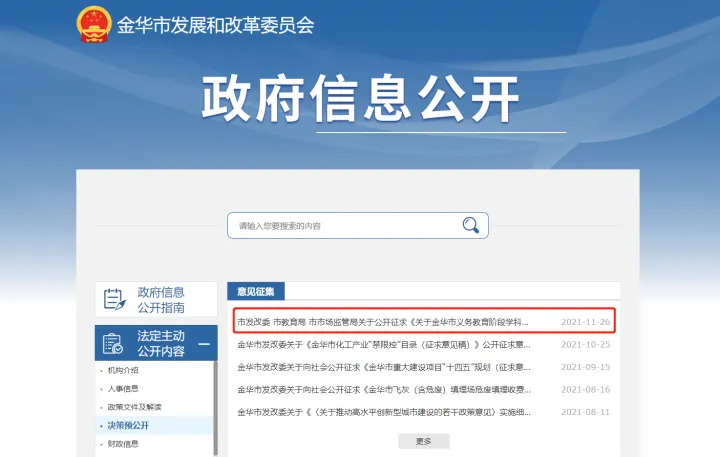Viewport: 720px width, 457px height.
Task: Click the search box 请输入您要搜索的内容
Action: (358, 226)
